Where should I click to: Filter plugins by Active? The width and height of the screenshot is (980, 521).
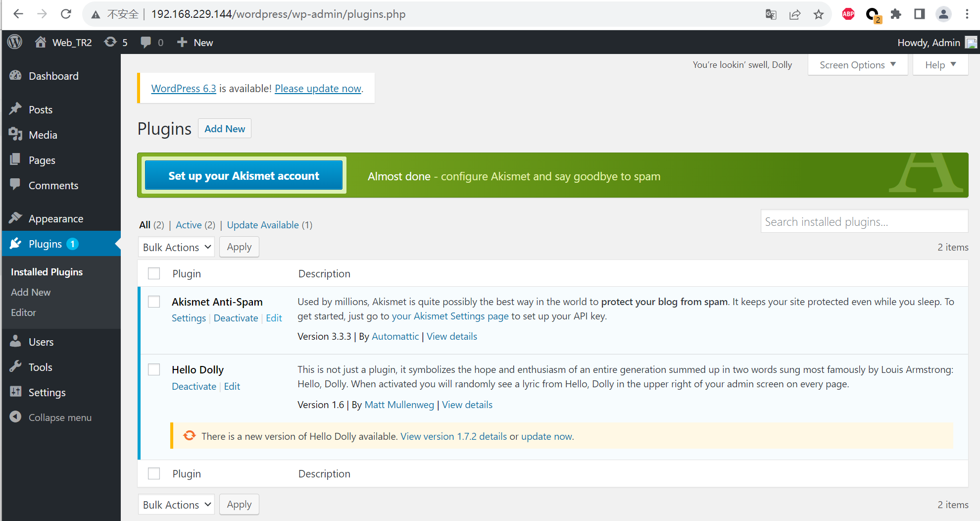pos(189,225)
